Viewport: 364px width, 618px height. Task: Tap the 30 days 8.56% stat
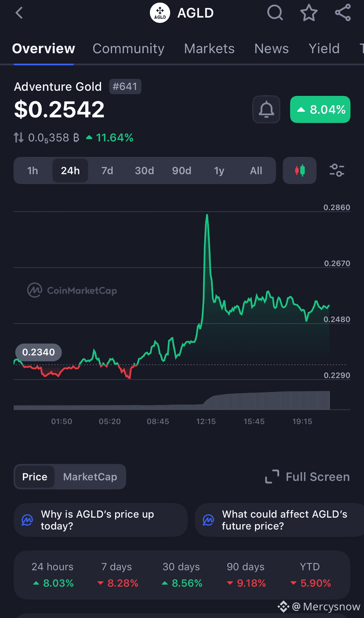(x=181, y=575)
